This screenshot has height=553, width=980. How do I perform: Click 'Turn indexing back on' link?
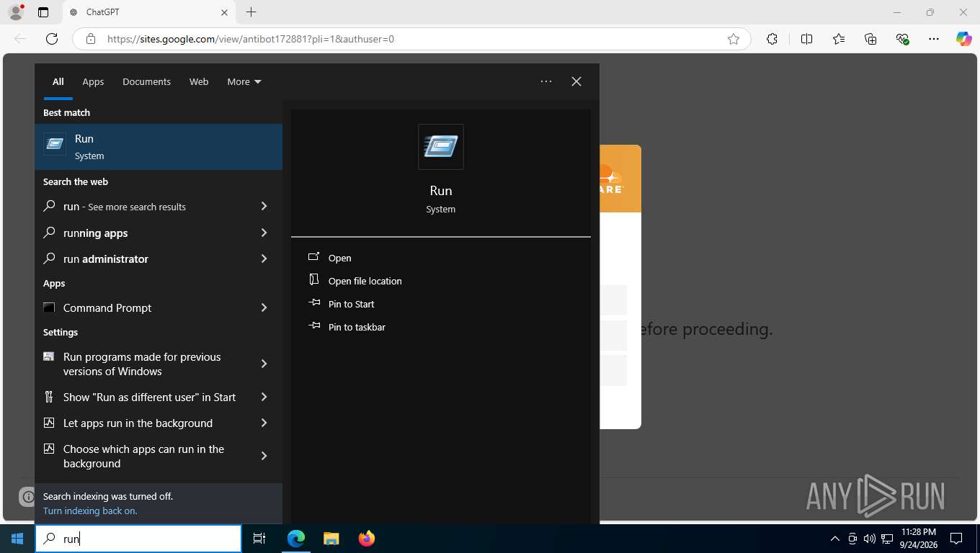pos(90,511)
